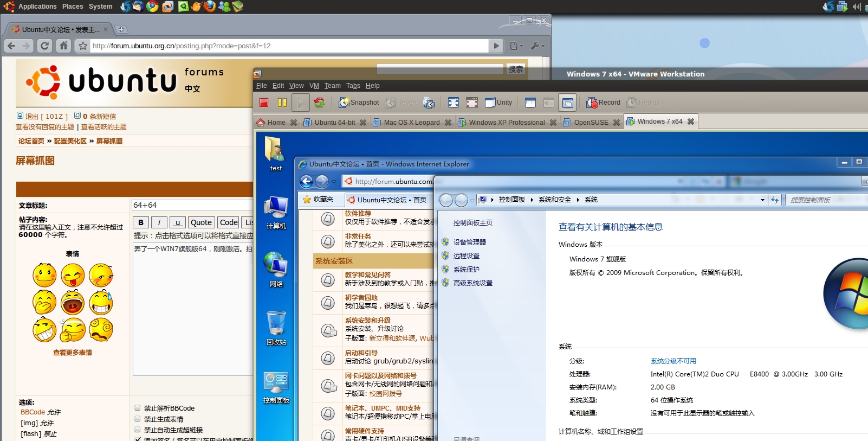Open IE recent pages dropdown arrow

point(334,182)
